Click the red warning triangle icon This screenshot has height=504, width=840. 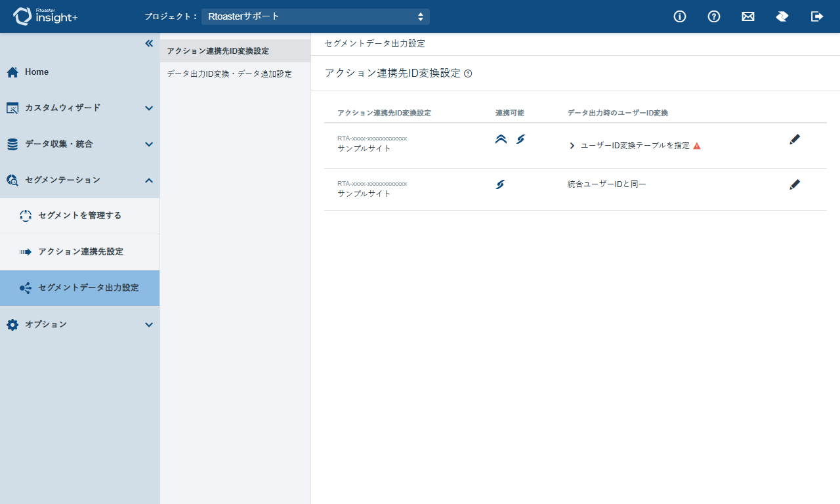[x=697, y=146]
